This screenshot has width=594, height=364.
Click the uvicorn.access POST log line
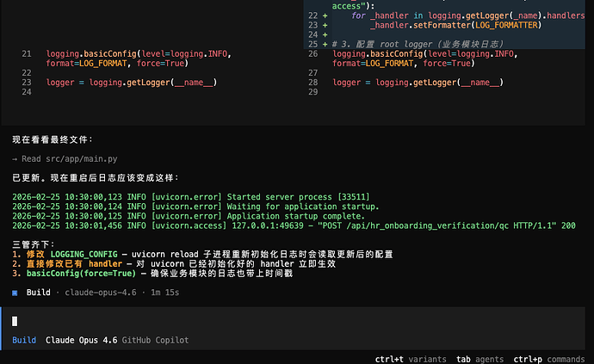[x=294, y=225]
